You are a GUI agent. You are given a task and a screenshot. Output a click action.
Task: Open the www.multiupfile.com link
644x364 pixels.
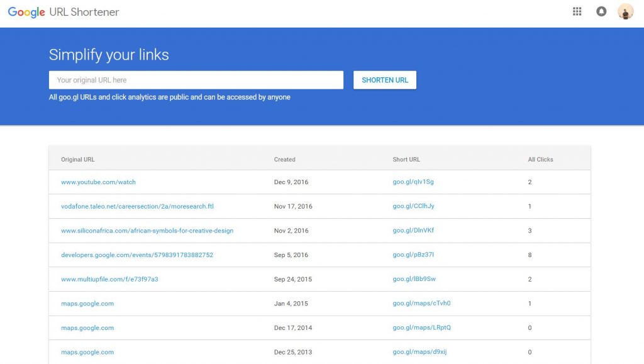pyautogui.click(x=109, y=279)
